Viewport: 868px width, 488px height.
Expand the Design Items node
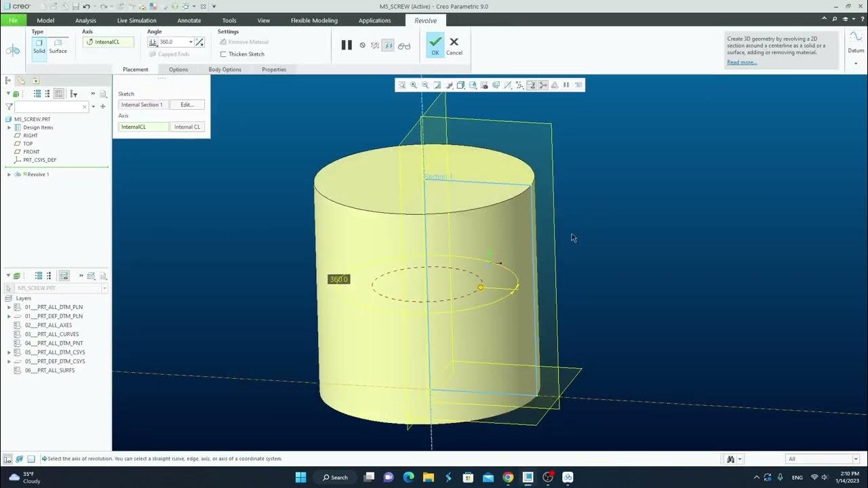click(9, 127)
